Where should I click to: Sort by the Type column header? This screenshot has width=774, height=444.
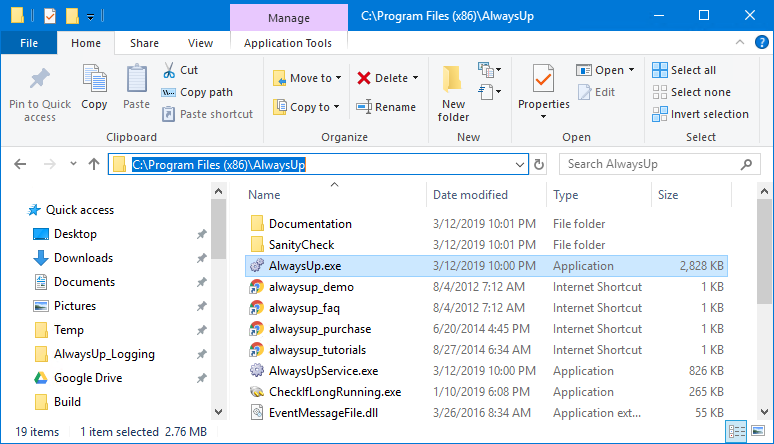pyautogui.click(x=566, y=195)
